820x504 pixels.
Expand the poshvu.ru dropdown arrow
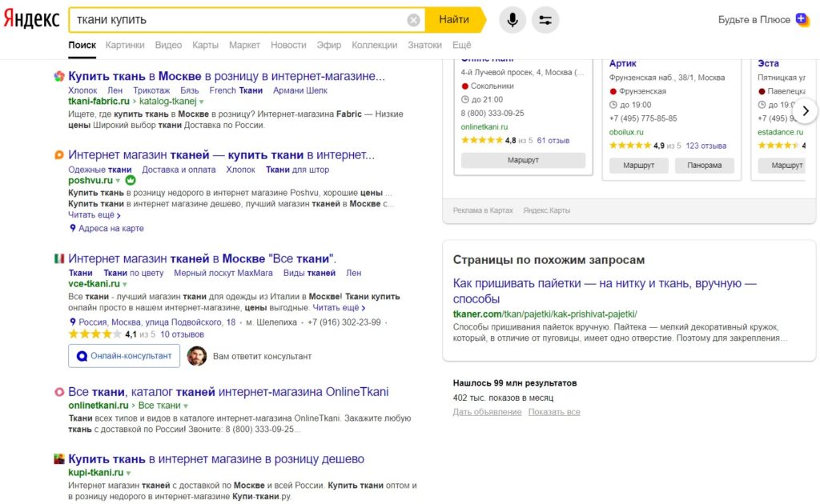[118, 181]
